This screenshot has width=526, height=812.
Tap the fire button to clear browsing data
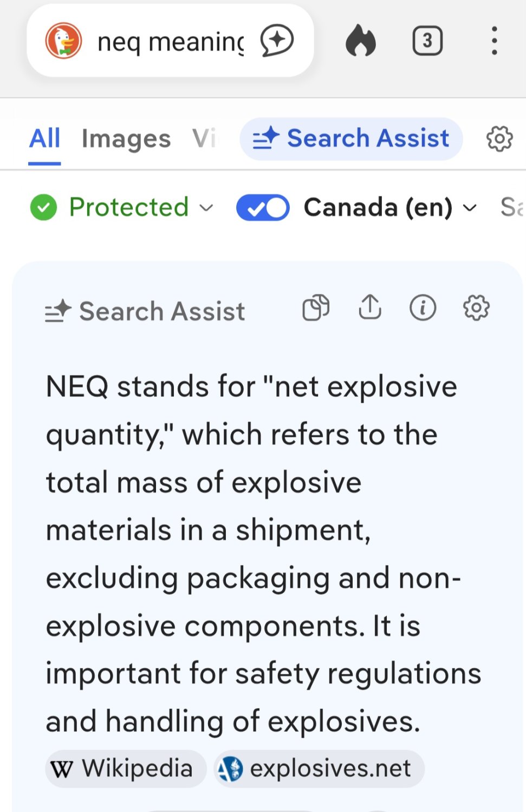(x=361, y=41)
